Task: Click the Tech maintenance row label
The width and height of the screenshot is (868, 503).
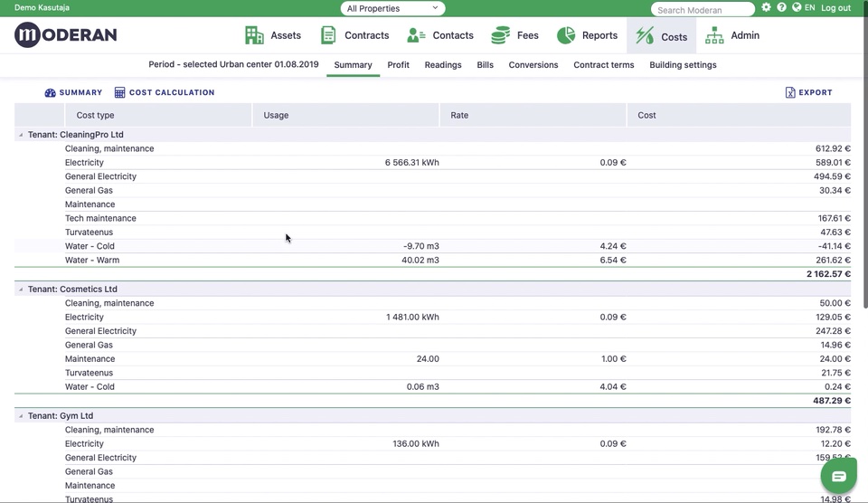Action: click(x=100, y=218)
